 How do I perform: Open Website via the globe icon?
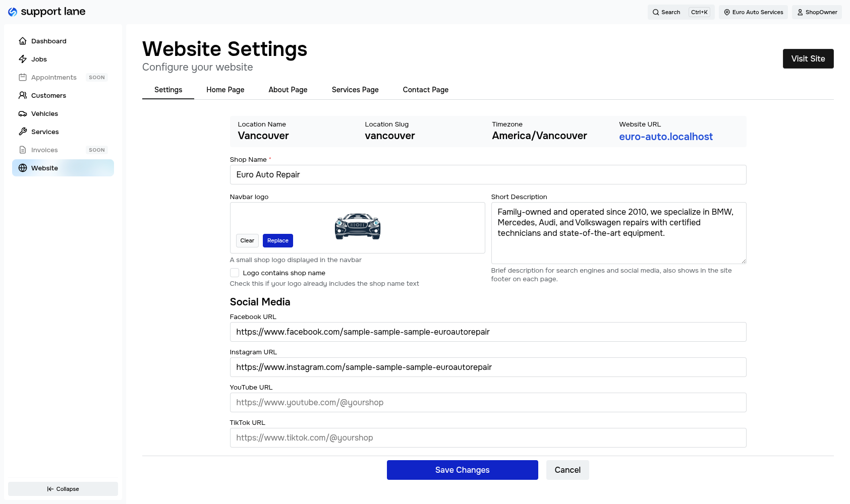(23, 168)
